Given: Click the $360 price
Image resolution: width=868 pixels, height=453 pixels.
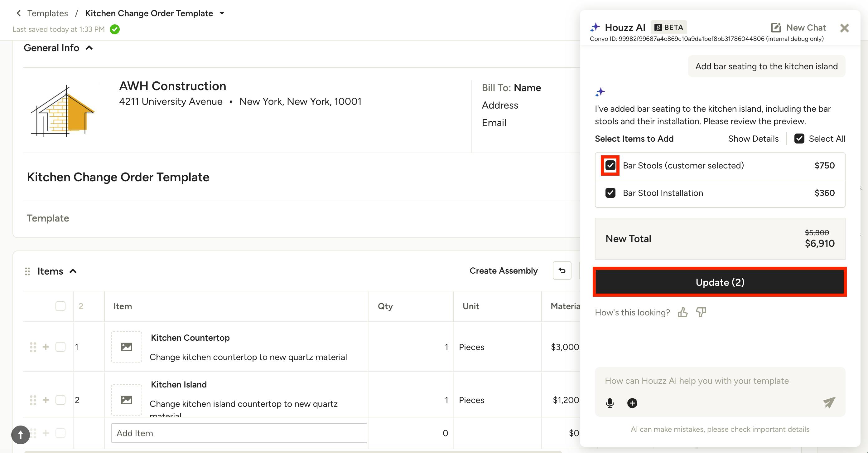Looking at the screenshot, I should [825, 193].
